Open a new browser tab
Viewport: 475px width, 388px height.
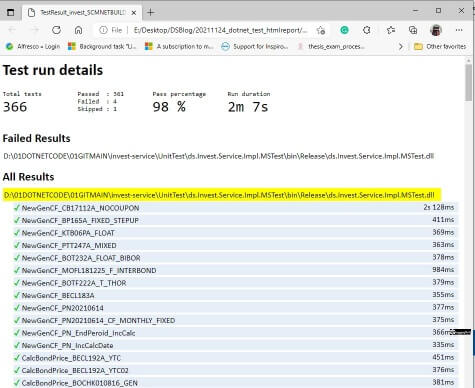(151, 13)
